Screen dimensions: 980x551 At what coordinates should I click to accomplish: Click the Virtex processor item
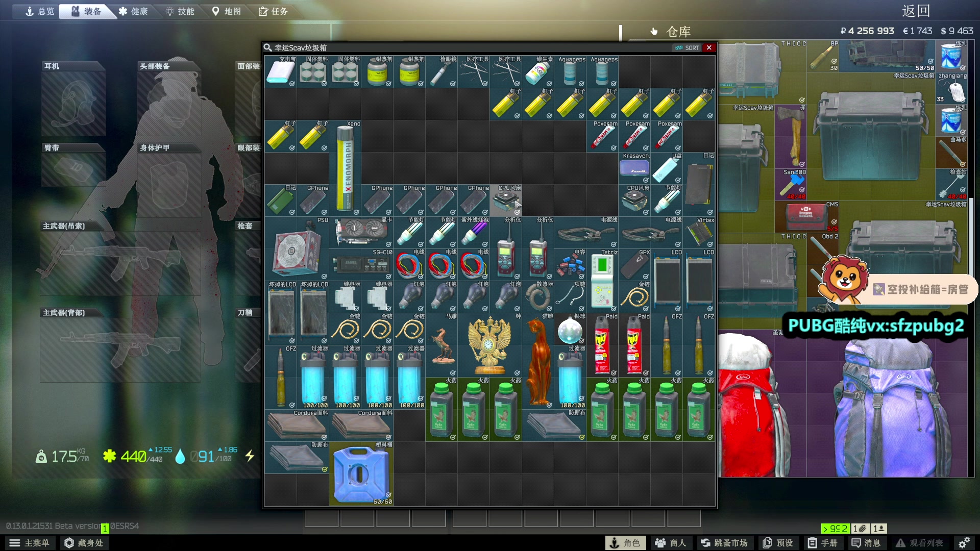pos(699,232)
